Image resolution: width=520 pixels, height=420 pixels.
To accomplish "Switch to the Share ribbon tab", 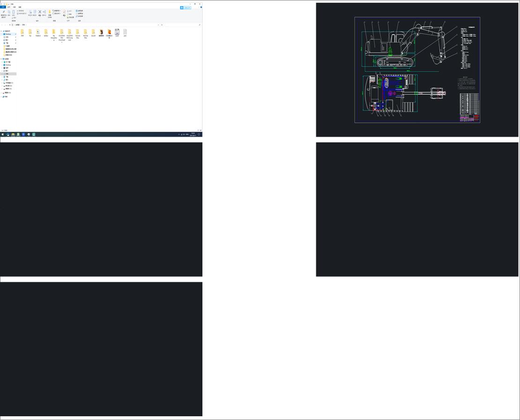I will coord(14,7).
